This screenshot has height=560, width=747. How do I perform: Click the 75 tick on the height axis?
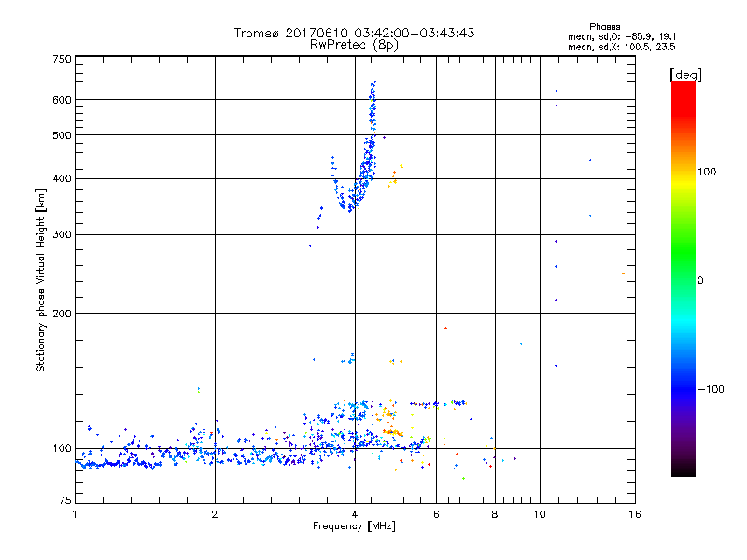(x=64, y=501)
